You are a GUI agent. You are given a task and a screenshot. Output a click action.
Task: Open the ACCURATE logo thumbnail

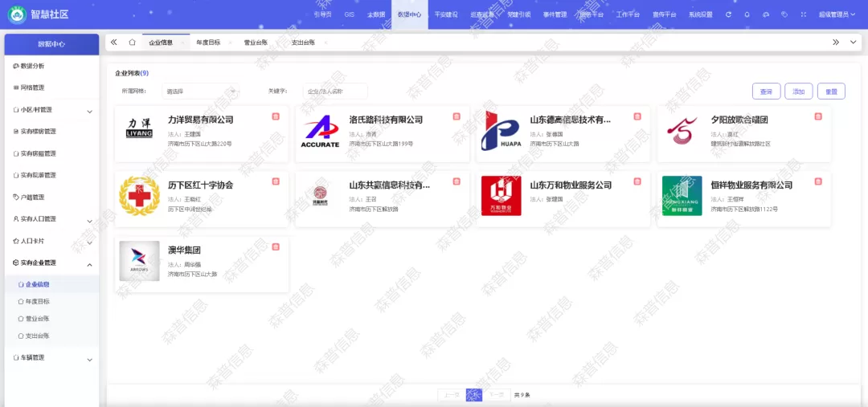(320, 131)
